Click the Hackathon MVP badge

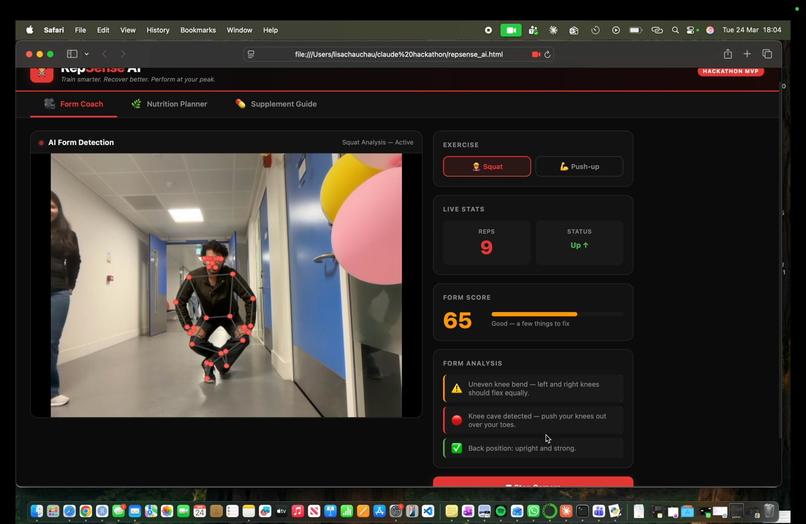point(730,71)
